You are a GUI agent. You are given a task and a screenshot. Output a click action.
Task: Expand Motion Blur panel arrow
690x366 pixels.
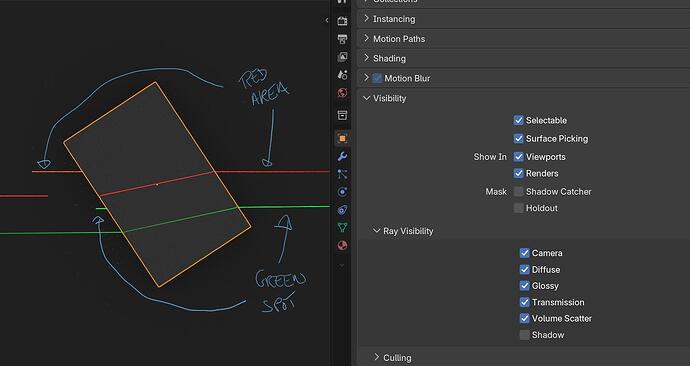[x=366, y=78]
